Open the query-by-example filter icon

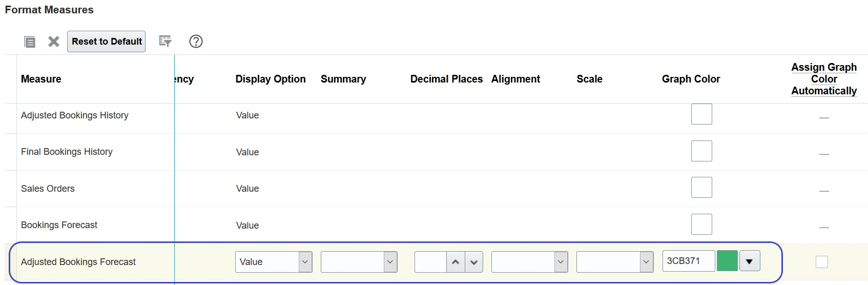point(165,42)
